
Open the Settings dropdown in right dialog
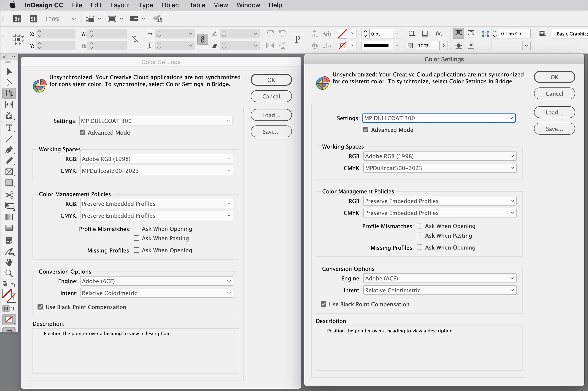click(439, 118)
